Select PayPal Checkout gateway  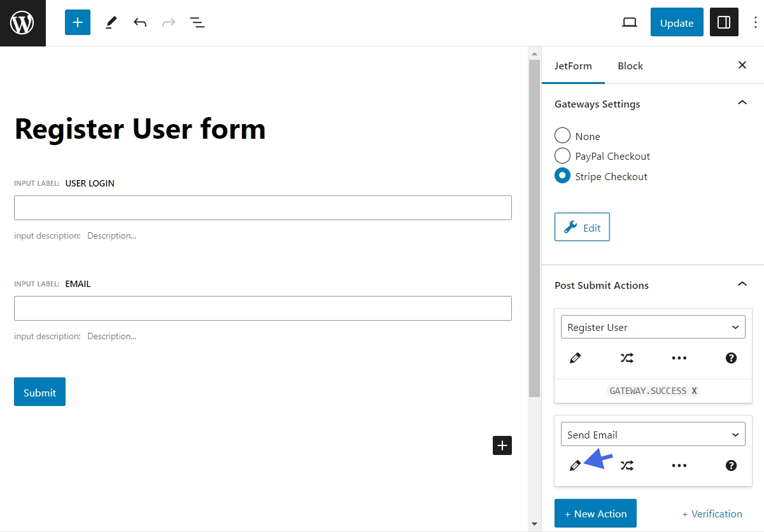click(x=562, y=156)
